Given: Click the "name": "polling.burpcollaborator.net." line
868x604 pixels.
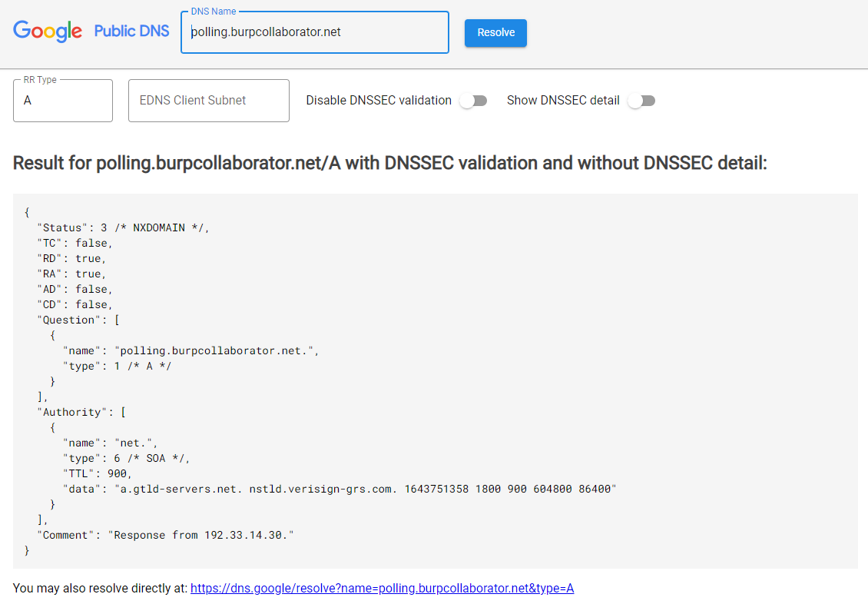Looking at the screenshot, I should 191,350.
